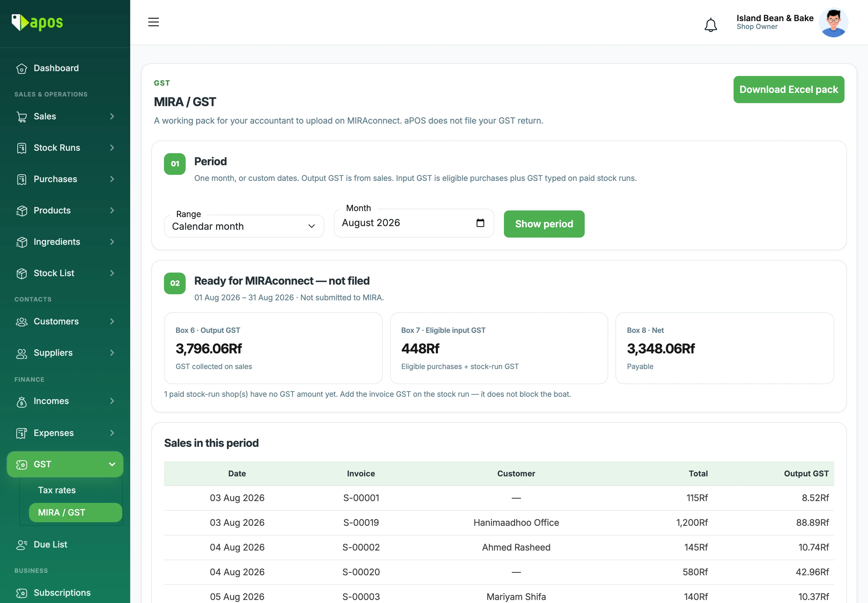Image resolution: width=868 pixels, height=603 pixels.
Task: Click the Suppliers people icon
Action: coord(22,353)
